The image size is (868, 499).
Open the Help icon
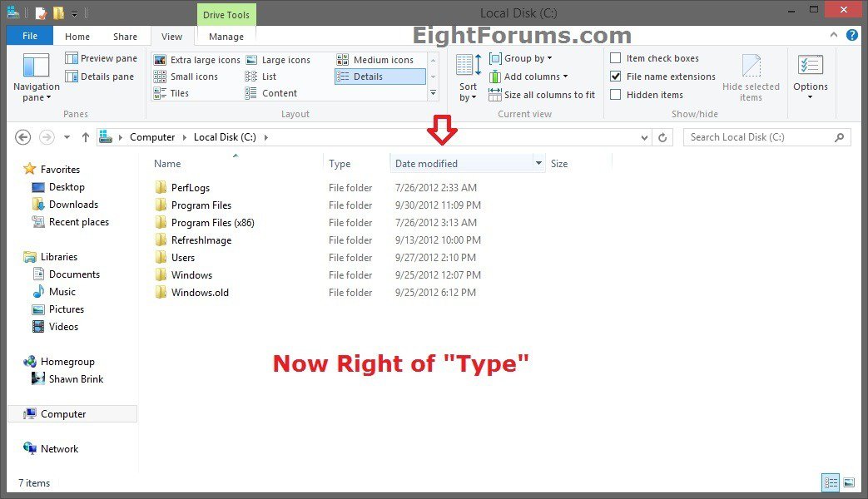click(x=852, y=36)
